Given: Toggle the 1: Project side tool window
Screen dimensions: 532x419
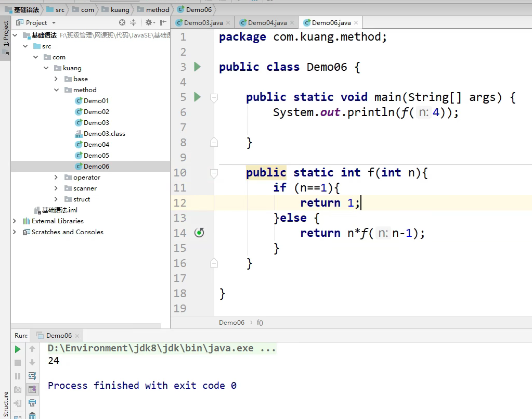Looking at the screenshot, I should (5, 38).
